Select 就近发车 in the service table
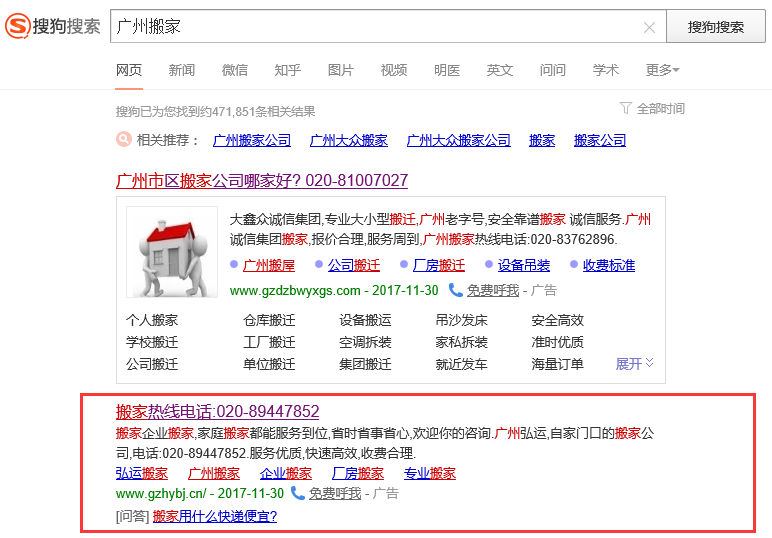Image resolution: width=772 pixels, height=538 pixels. (461, 364)
